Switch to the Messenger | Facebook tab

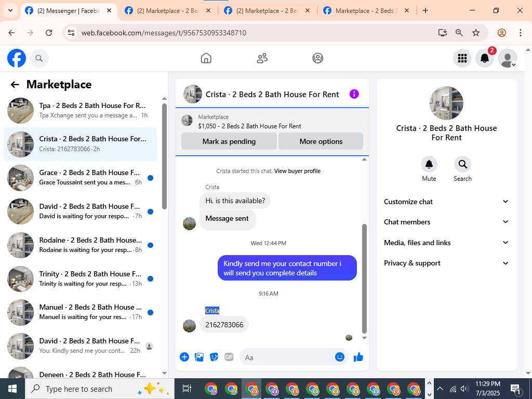69,11
